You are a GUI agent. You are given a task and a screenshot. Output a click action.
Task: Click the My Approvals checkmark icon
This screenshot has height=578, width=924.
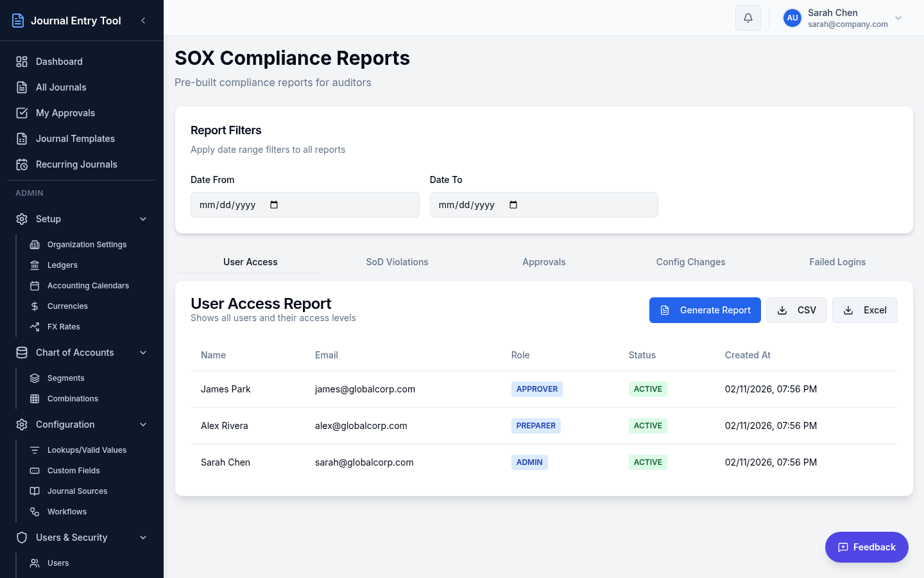[x=21, y=113]
